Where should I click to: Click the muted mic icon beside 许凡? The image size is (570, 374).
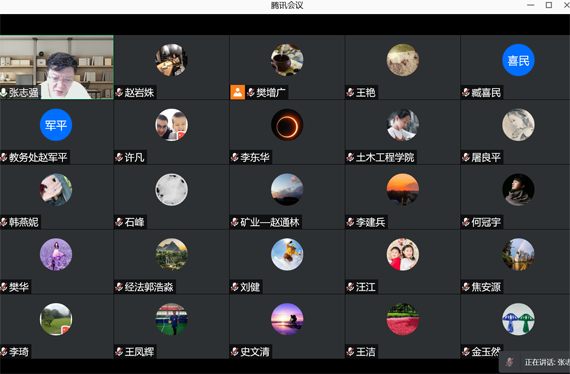point(119,157)
